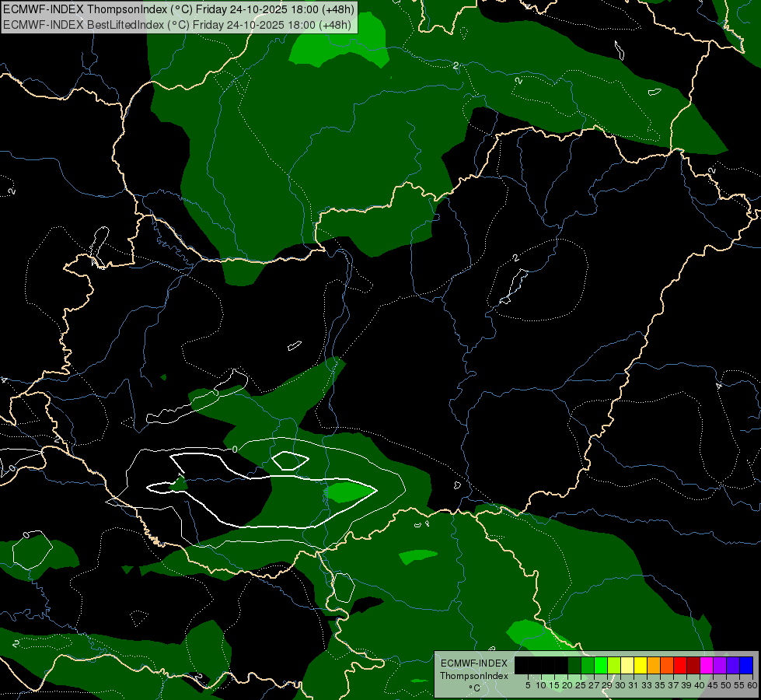Click legend scale value "27"
The image size is (761, 700).
(594, 685)
